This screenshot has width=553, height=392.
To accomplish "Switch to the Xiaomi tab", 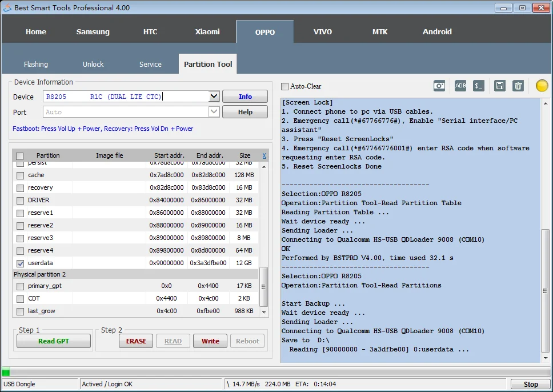I will [207, 32].
